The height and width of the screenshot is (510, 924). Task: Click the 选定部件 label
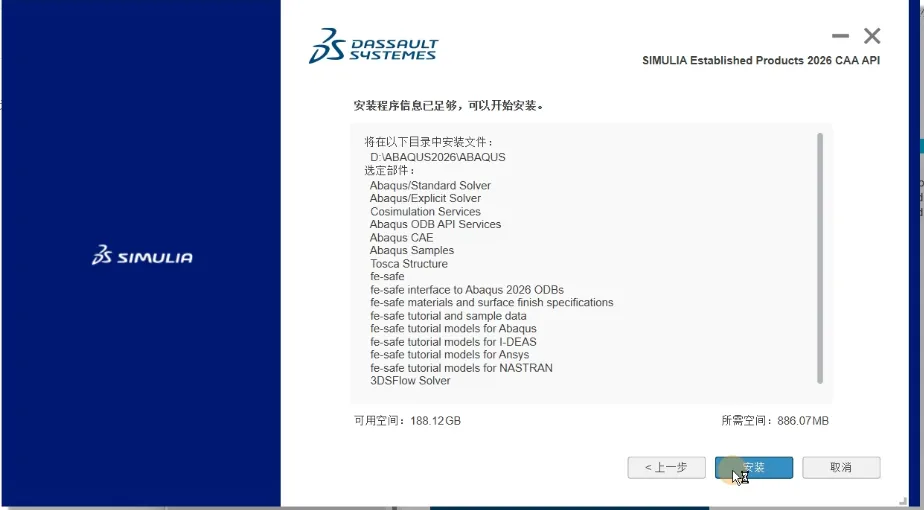pyautogui.click(x=390, y=171)
